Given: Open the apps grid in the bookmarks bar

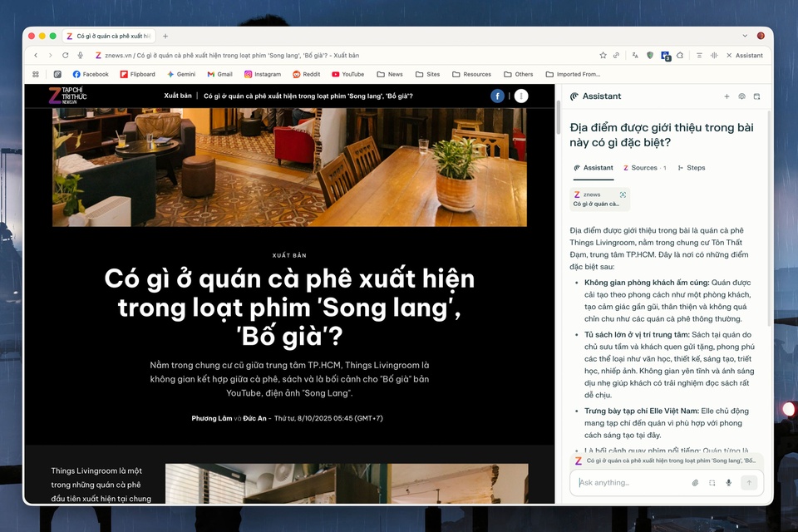Looking at the screenshot, I should tap(36, 74).
